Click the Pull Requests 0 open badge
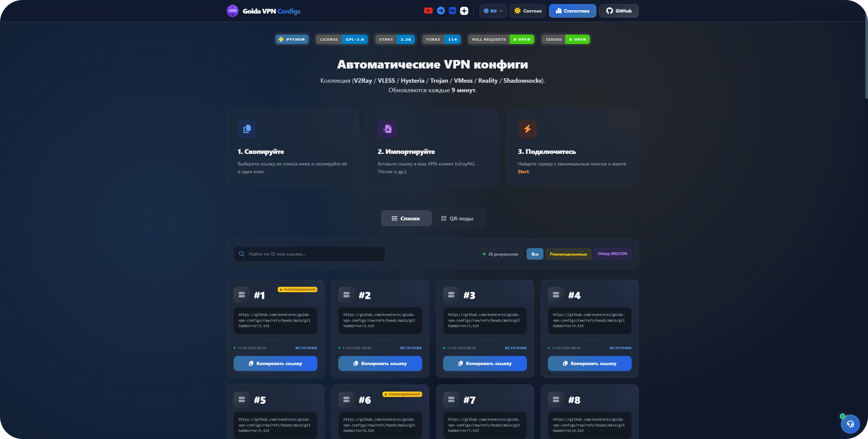This screenshot has width=868, height=439. tap(501, 39)
